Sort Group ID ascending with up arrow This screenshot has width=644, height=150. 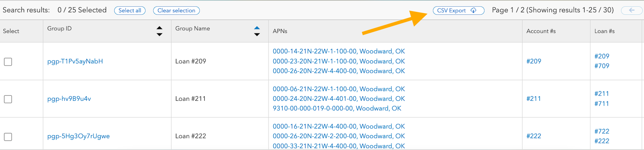point(159,28)
